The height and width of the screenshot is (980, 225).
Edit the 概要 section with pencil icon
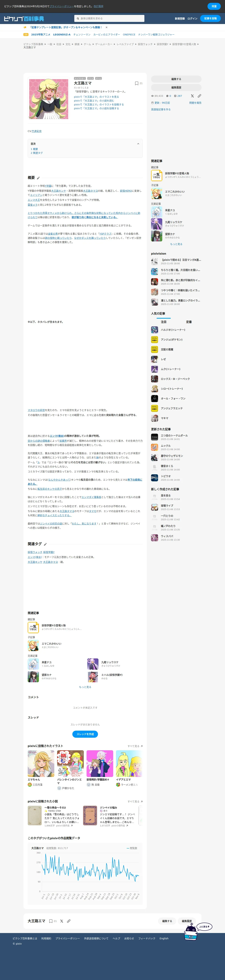[x=38, y=178]
